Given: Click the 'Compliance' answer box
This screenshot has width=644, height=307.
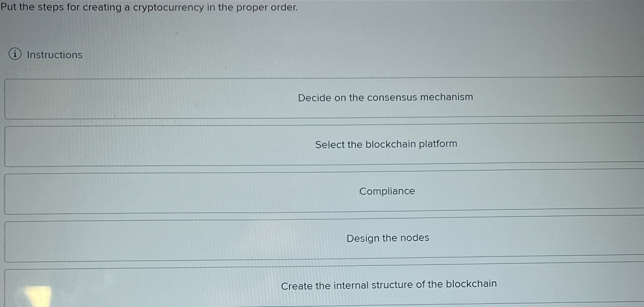Looking at the screenshot, I should (387, 191).
